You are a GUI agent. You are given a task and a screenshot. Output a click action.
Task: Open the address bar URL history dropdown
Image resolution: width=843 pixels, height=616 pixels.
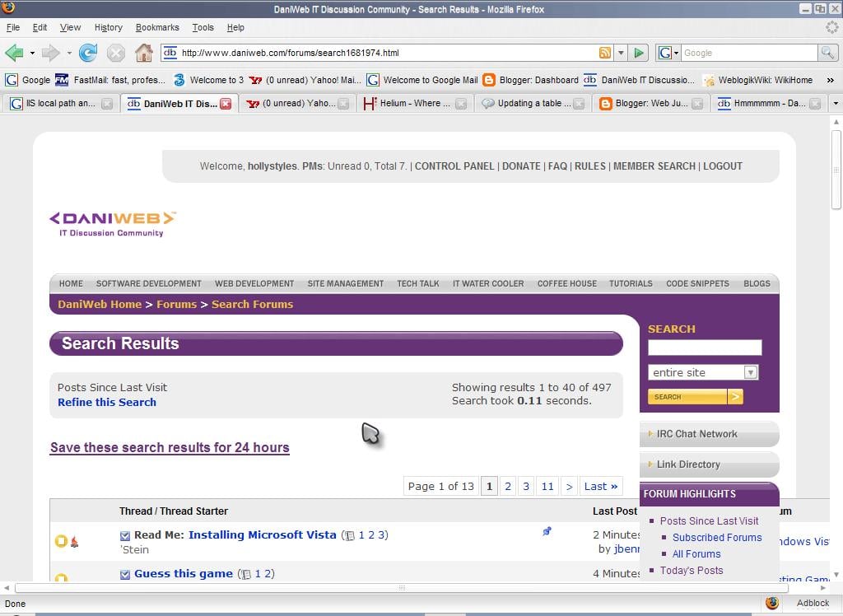pyautogui.click(x=621, y=53)
